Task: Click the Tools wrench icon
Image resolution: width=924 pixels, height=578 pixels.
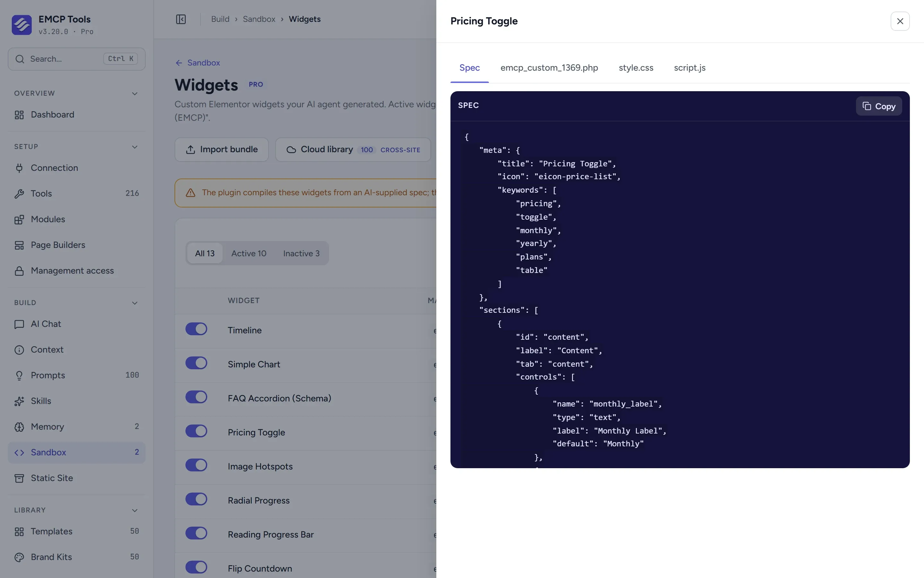Action: pos(19,193)
